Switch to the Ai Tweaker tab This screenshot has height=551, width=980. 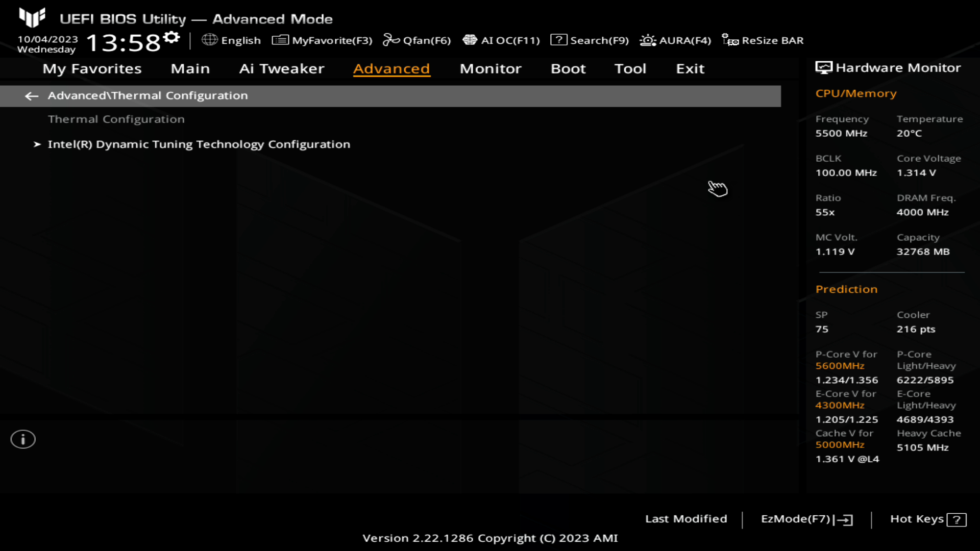tap(281, 68)
